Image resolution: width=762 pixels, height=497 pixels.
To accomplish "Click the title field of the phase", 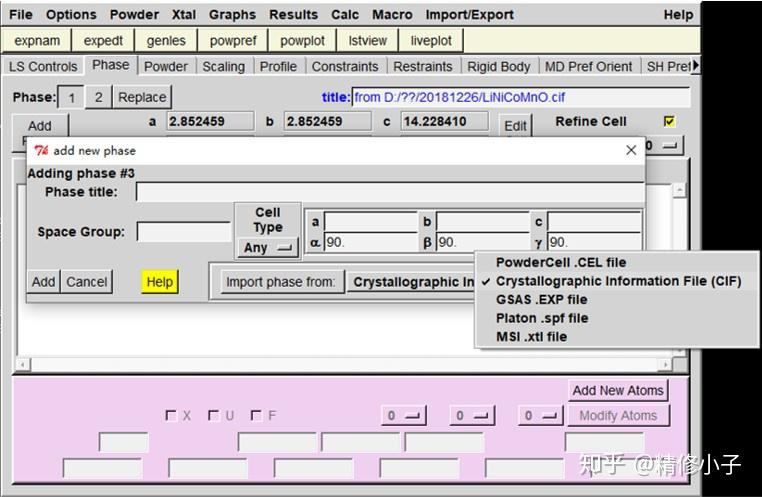I will click(521, 97).
